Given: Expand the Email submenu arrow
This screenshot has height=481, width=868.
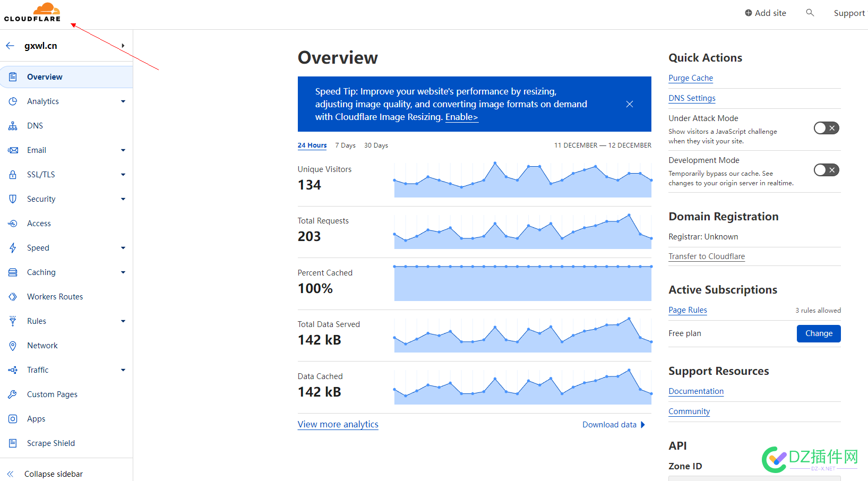Looking at the screenshot, I should (x=123, y=150).
